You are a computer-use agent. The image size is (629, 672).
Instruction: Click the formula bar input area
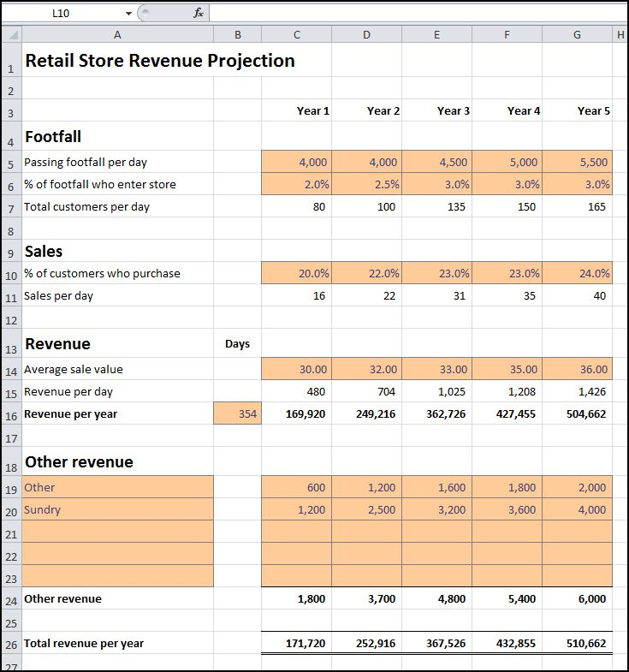pyautogui.click(x=418, y=14)
